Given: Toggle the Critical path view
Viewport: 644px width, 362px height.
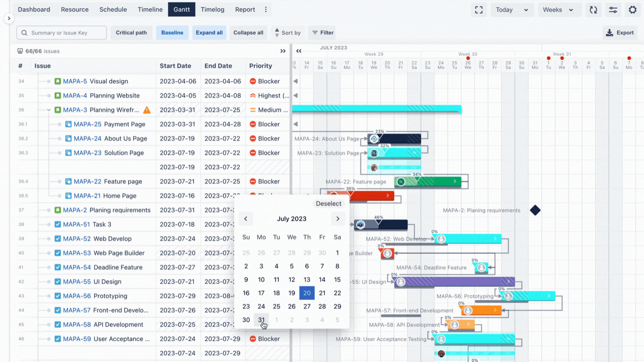Looking at the screenshot, I should [131, 33].
